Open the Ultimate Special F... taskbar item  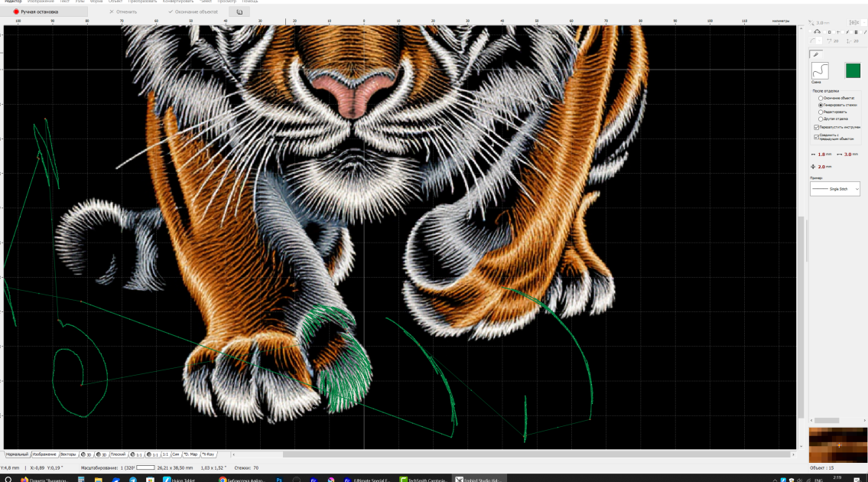click(369, 479)
